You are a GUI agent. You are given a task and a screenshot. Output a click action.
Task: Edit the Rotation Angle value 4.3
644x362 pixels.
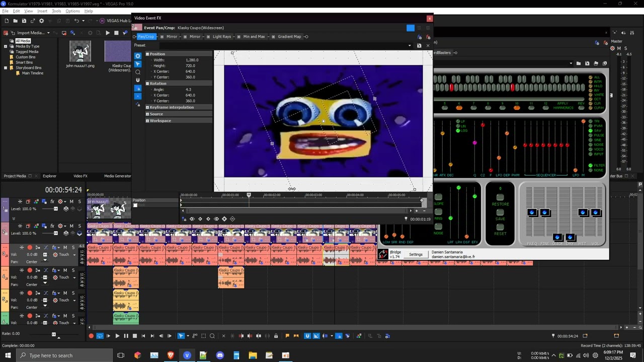point(188,89)
